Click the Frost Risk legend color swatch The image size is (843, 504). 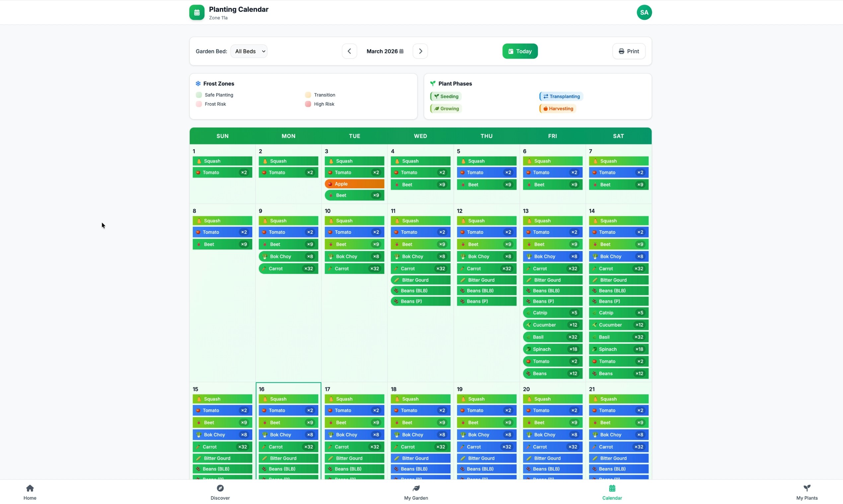(x=198, y=104)
